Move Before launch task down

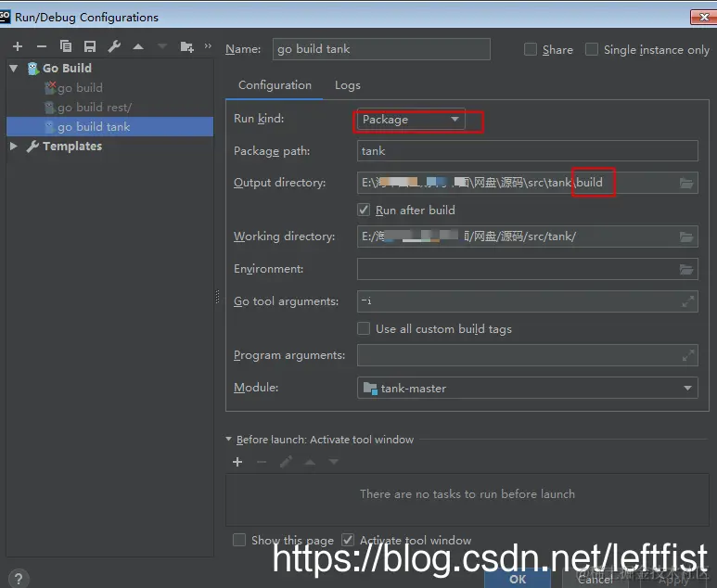coord(333,462)
